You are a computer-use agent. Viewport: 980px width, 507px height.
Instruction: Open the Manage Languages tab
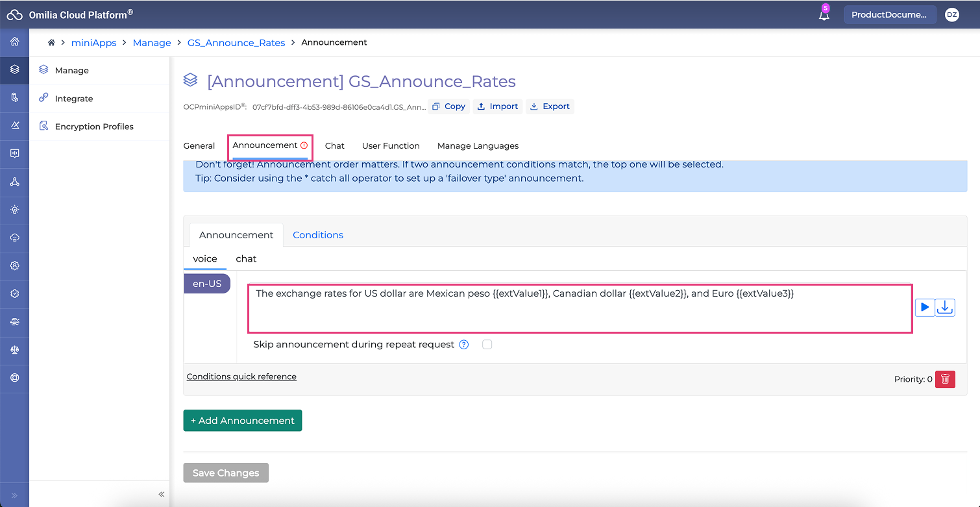click(478, 146)
